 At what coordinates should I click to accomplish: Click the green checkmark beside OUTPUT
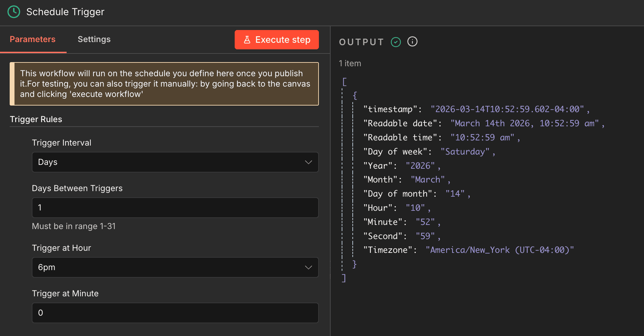pyautogui.click(x=396, y=42)
